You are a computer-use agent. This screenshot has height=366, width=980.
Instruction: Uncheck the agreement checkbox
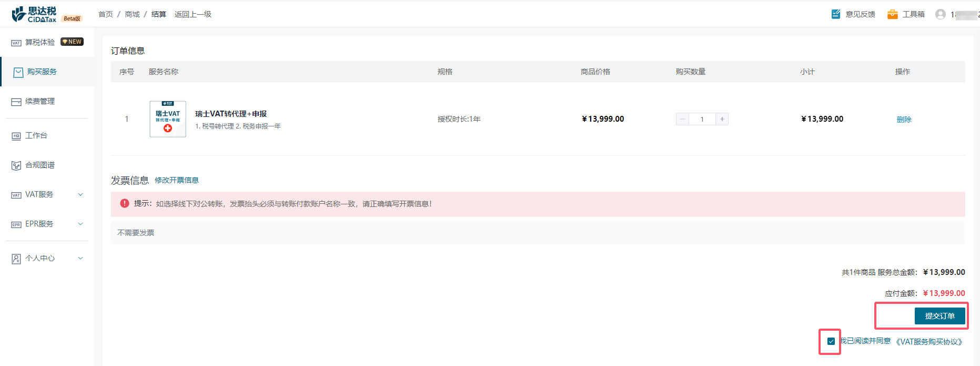(x=831, y=341)
